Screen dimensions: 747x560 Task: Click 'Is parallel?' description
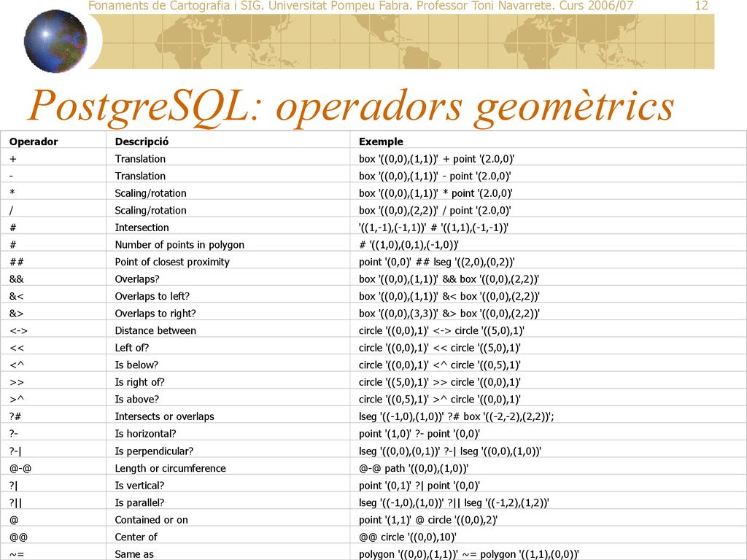[139, 502]
